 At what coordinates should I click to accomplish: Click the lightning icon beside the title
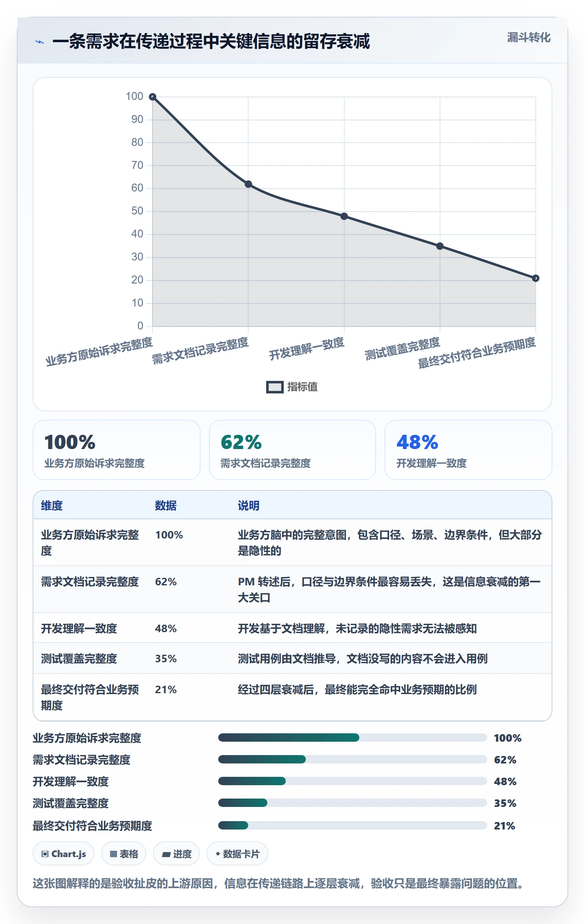(40, 42)
